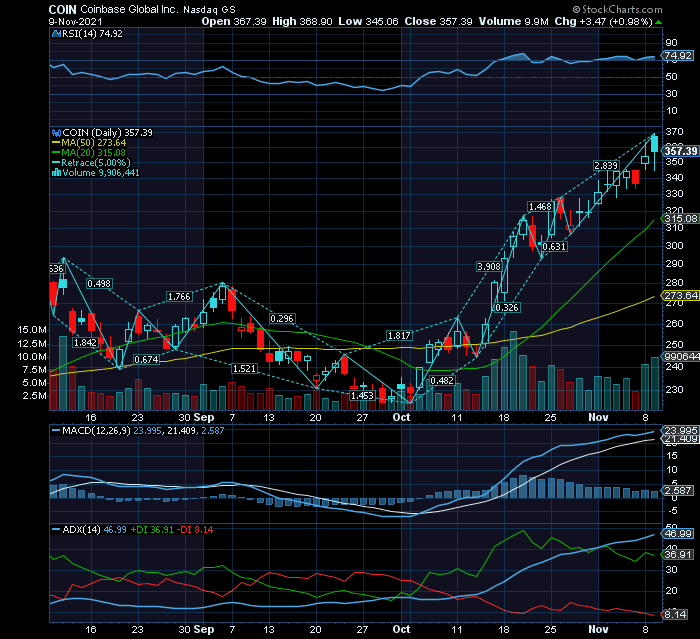Select the RSI(14) 74.92 legend text
The width and height of the screenshot is (700, 639).
click(92, 33)
